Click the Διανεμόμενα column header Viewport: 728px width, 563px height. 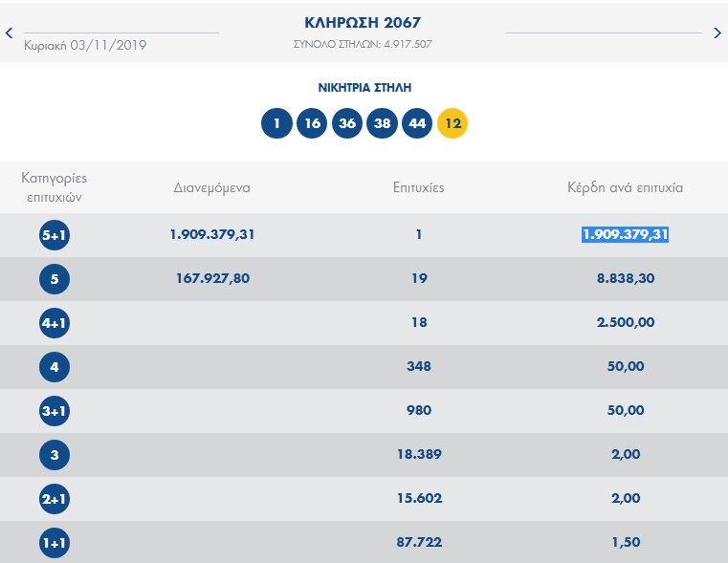[211, 187]
